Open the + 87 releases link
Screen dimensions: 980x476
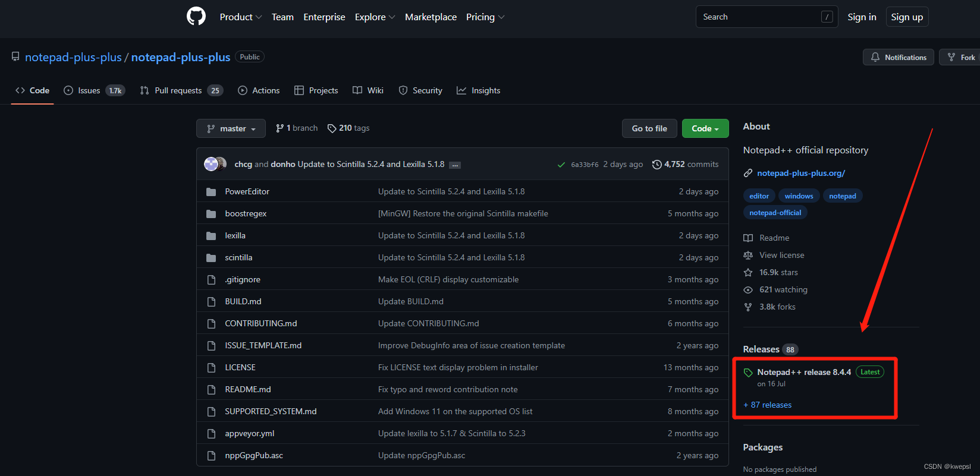click(x=768, y=405)
